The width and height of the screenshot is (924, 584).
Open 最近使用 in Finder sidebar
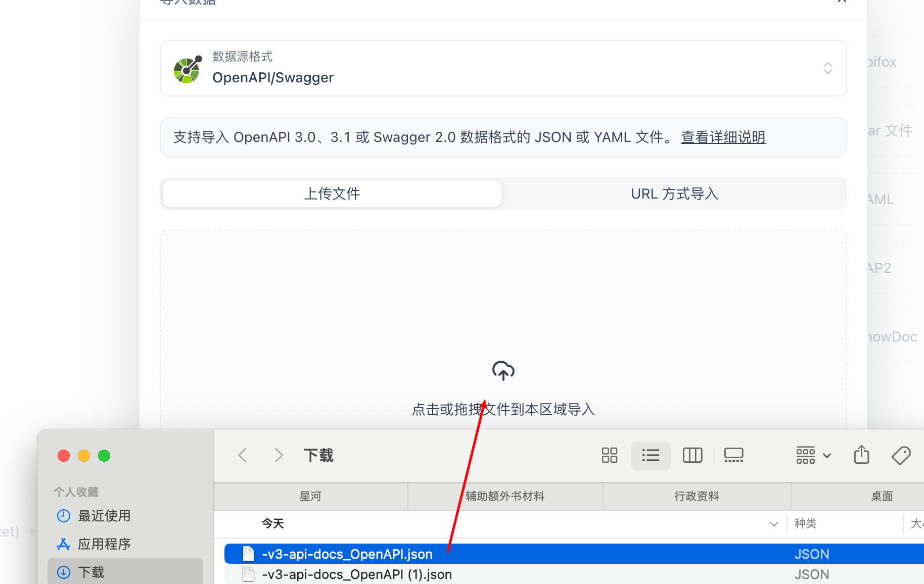point(104,516)
